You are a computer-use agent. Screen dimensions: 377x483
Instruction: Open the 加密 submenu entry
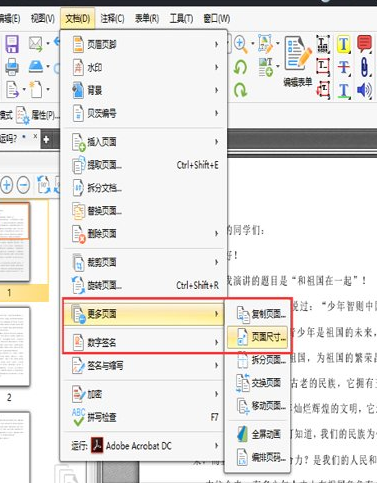coord(145,394)
